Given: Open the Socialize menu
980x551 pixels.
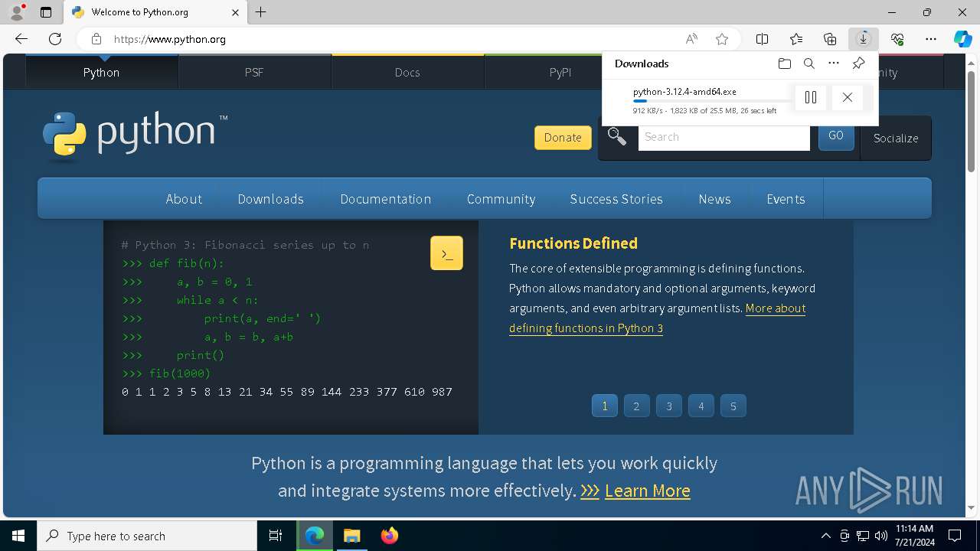Looking at the screenshot, I should click(896, 139).
